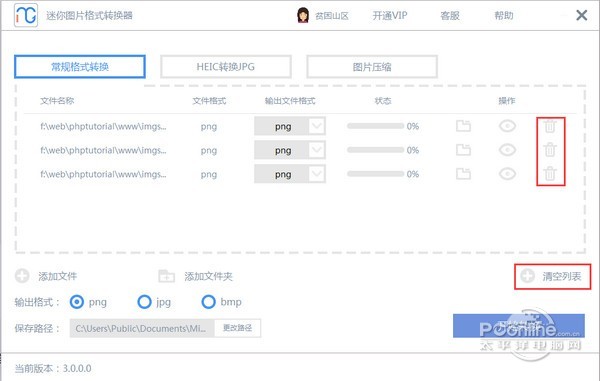Select third file path in list

pos(103,174)
